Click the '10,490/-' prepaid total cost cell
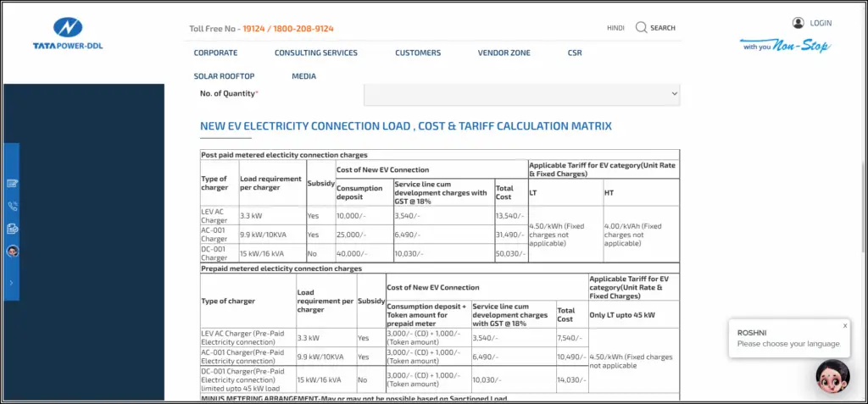Viewport: 868px width, 404px height. [572, 357]
